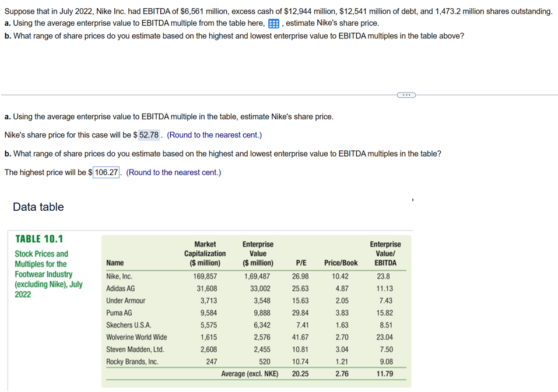Image resolution: width=558 pixels, height=392 pixels.
Task: Click Nike's EV/EBITDA value 23.8
Action: pos(383,276)
